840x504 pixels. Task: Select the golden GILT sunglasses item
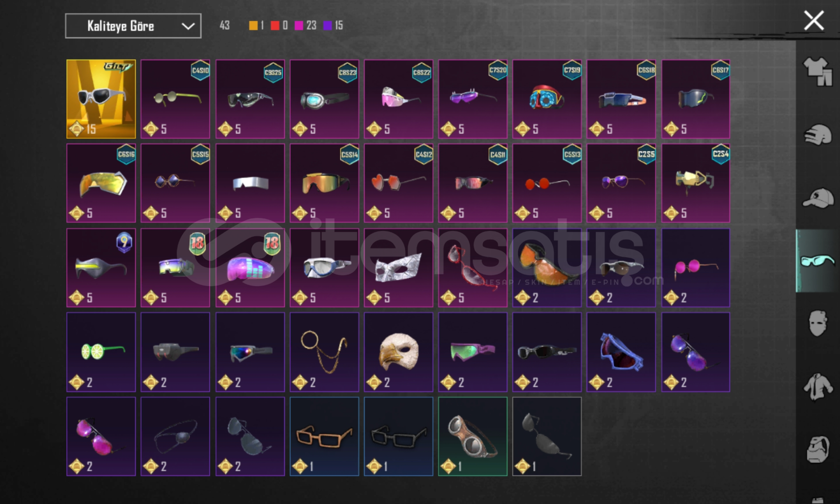(x=101, y=99)
